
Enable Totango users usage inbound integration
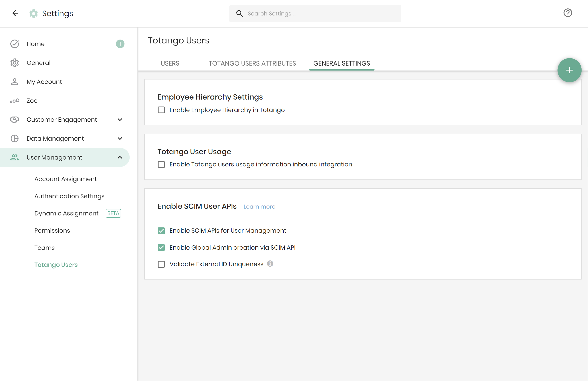[x=161, y=164]
